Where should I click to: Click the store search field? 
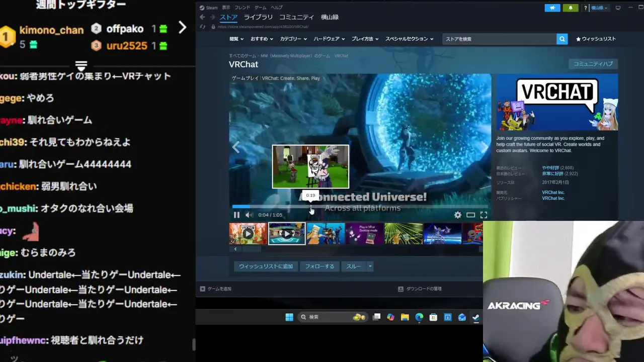click(x=500, y=39)
